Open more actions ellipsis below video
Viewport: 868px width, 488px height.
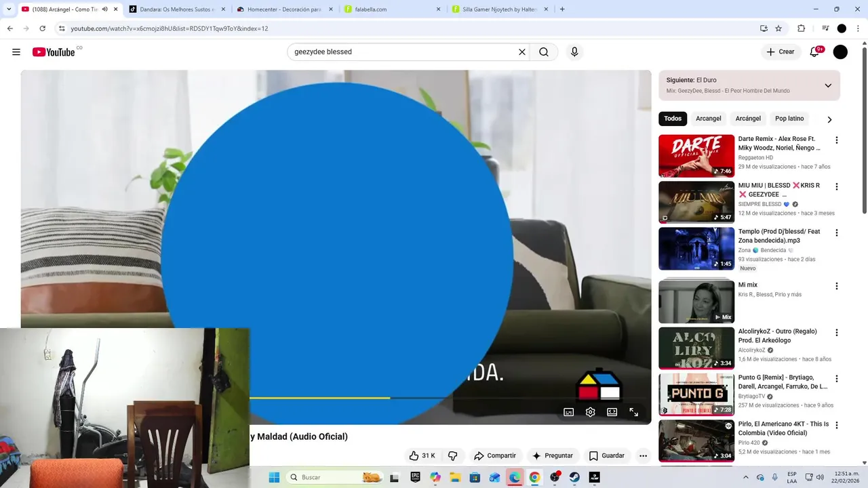pos(643,455)
